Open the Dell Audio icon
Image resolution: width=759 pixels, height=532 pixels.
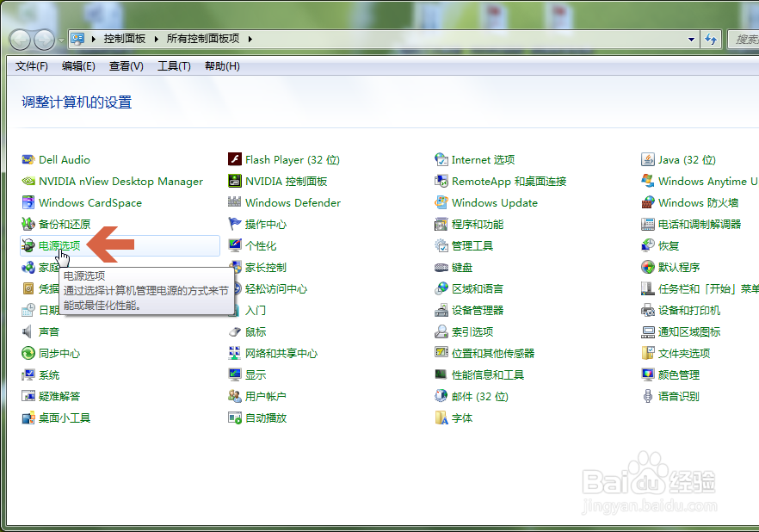pyautogui.click(x=28, y=160)
